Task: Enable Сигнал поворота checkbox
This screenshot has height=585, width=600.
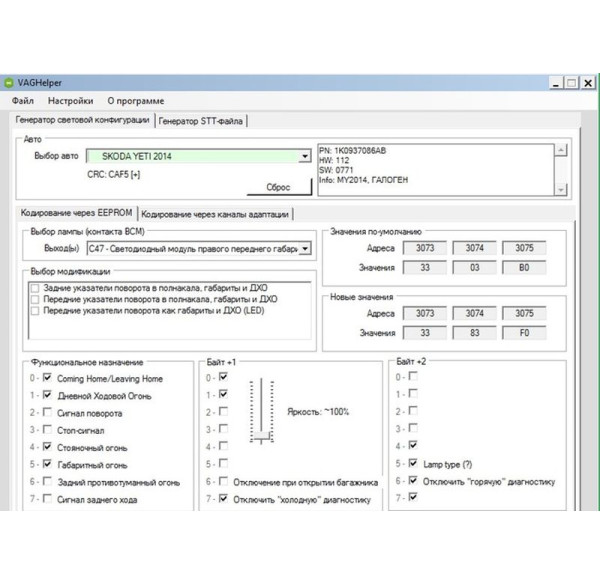Action: click(47, 413)
